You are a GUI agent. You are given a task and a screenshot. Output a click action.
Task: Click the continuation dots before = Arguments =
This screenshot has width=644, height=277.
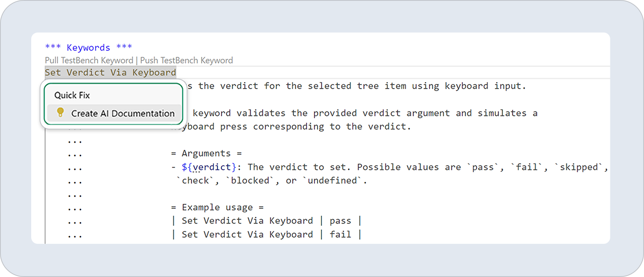(x=75, y=155)
